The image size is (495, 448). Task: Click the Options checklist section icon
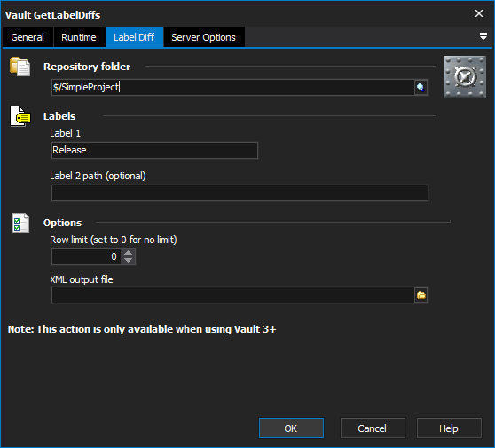20,224
